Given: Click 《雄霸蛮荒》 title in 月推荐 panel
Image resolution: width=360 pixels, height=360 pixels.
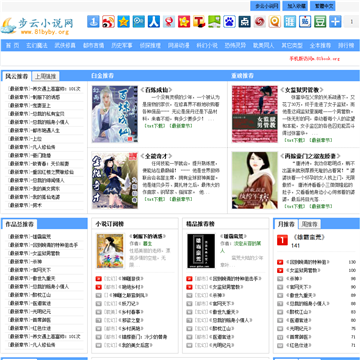Looking at the screenshot, I should (308, 238).
